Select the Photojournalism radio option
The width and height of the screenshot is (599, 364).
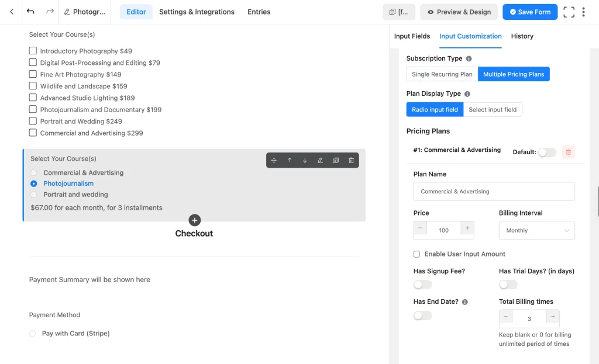[34, 183]
